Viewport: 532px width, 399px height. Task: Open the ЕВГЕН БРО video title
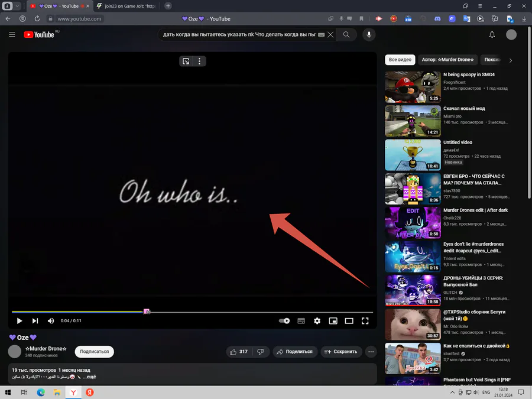(474, 180)
